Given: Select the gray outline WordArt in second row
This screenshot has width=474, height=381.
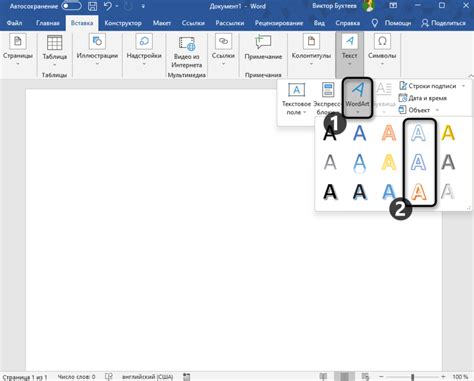Looking at the screenshot, I should [330, 162].
